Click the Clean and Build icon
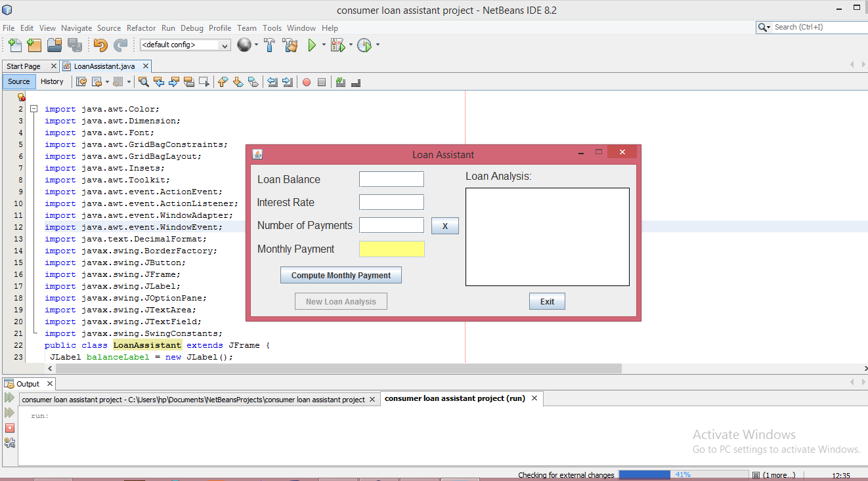The width and height of the screenshot is (868, 481). (x=290, y=45)
